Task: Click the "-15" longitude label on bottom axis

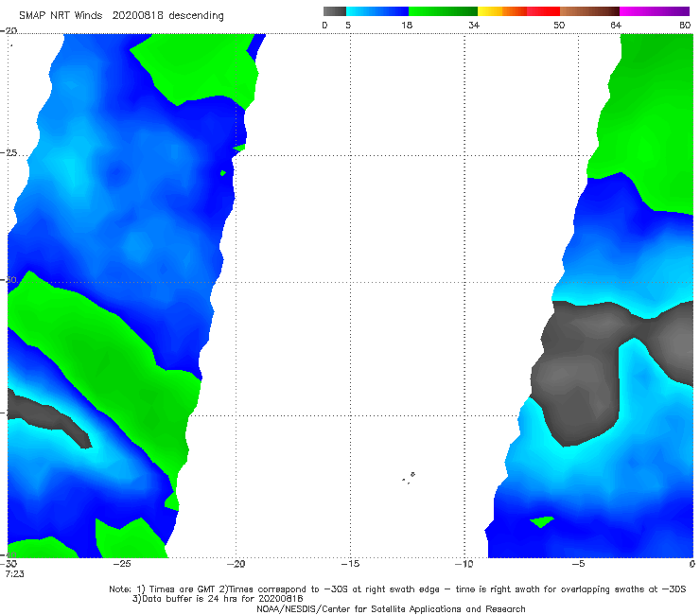Action: pyautogui.click(x=350, y=564)
